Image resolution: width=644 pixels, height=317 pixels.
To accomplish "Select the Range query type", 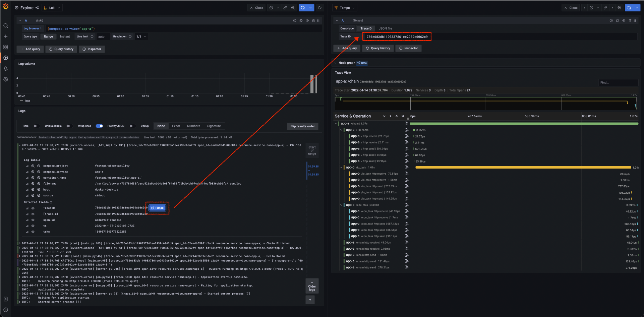I will pos(48,37).
